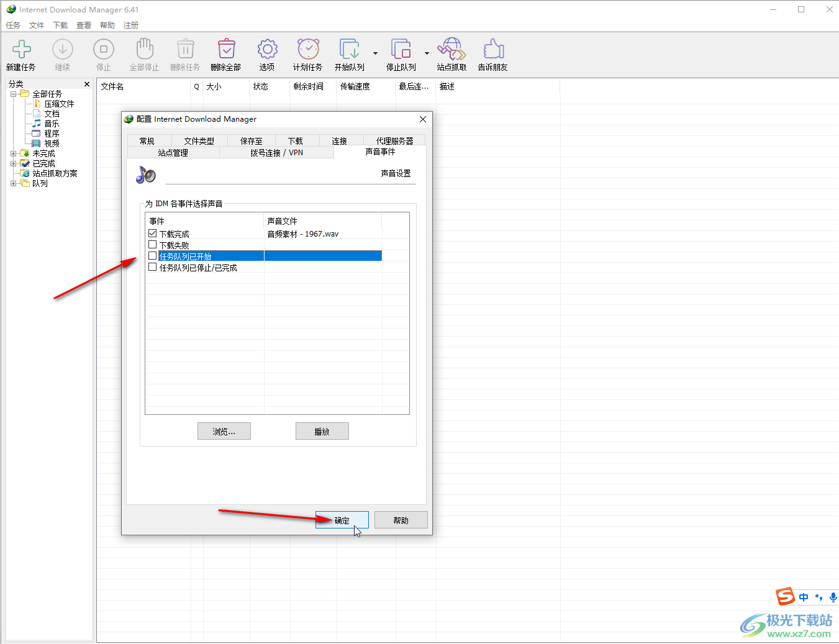Screen dimensions: 839x644
Task: Switch to the 拨号连接 / VPN tab
Action: pos(277,153)
